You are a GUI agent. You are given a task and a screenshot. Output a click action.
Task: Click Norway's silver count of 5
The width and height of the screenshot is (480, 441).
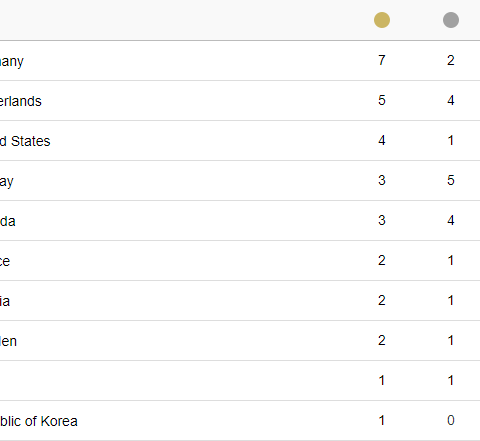click(x=451, y=180)
